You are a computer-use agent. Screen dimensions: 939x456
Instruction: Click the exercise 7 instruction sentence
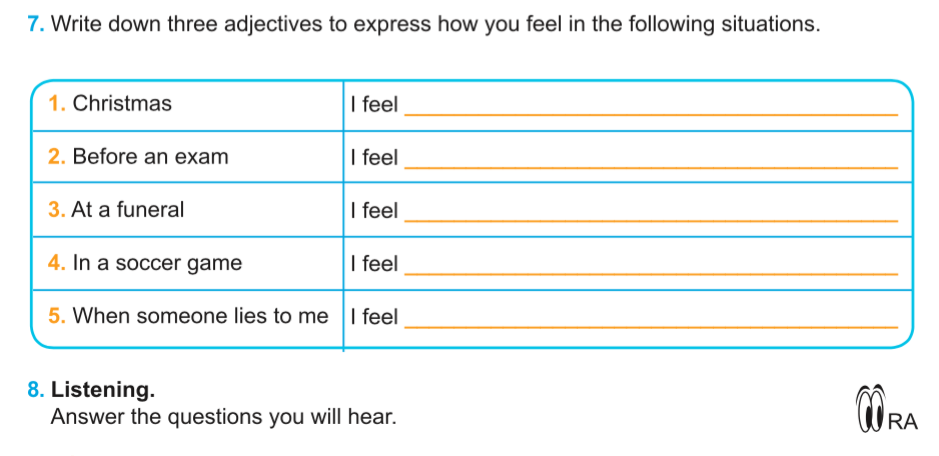click(x=435, y=24)
